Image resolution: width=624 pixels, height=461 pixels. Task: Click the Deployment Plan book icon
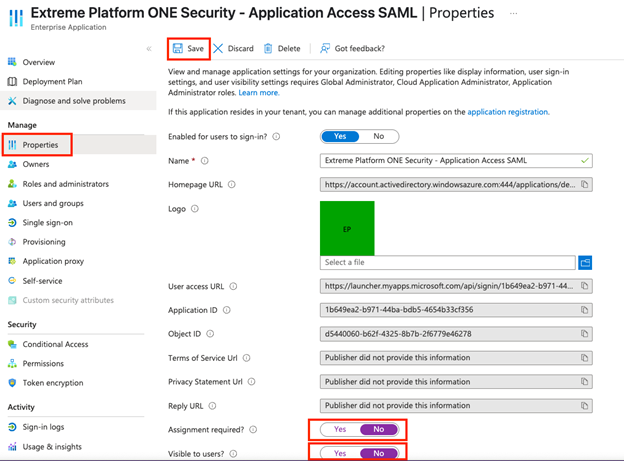coord(12,82)
